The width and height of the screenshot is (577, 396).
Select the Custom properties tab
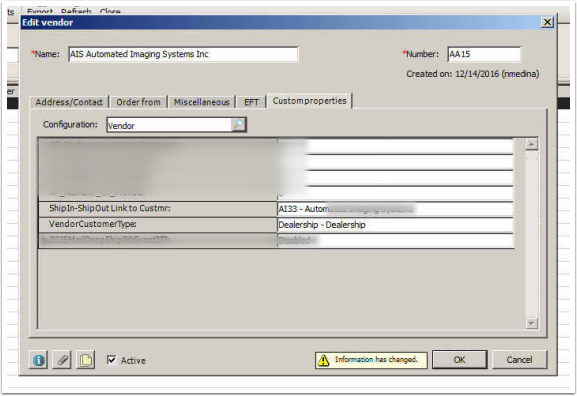click(309, 101)
